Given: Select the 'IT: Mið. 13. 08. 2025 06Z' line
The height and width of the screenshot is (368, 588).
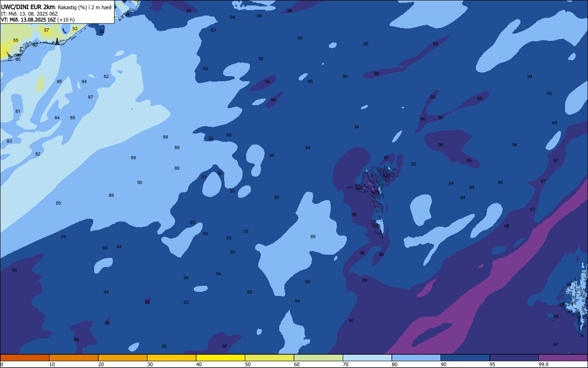Looking at the screenshot, I should click(x=29, y=13).
